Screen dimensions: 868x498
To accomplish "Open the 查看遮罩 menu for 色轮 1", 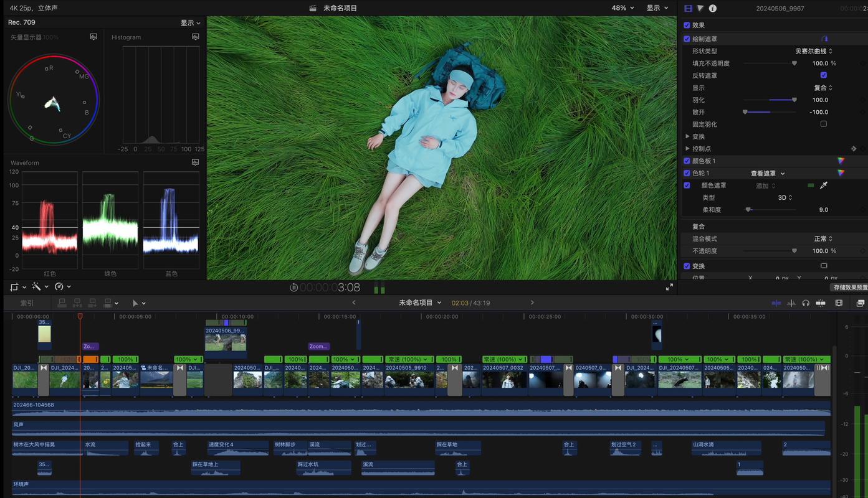I will click(768, 174).
